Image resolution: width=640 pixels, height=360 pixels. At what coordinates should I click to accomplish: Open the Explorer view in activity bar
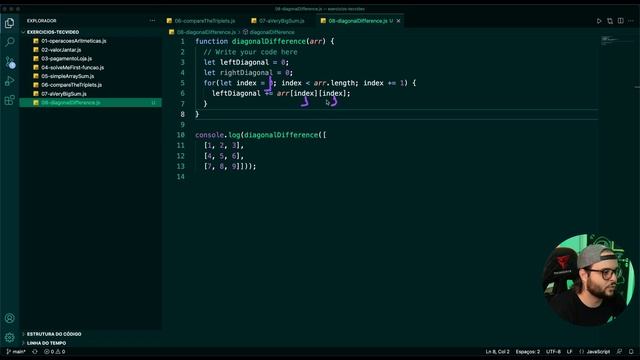click(10, 23)
